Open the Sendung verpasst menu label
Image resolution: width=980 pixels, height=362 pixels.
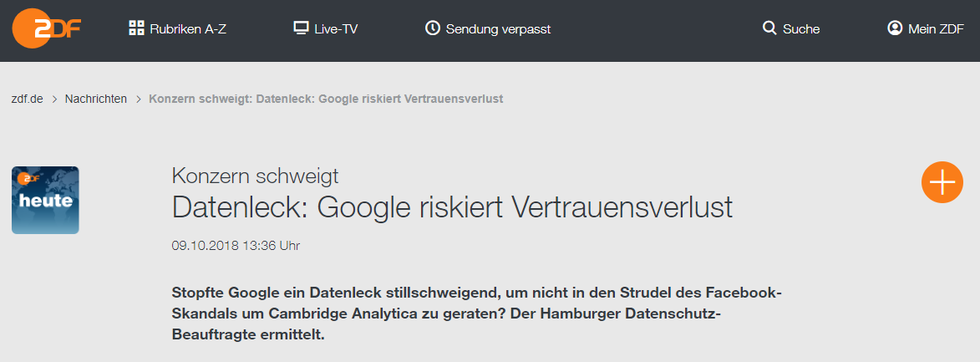[x=498, y=28]
